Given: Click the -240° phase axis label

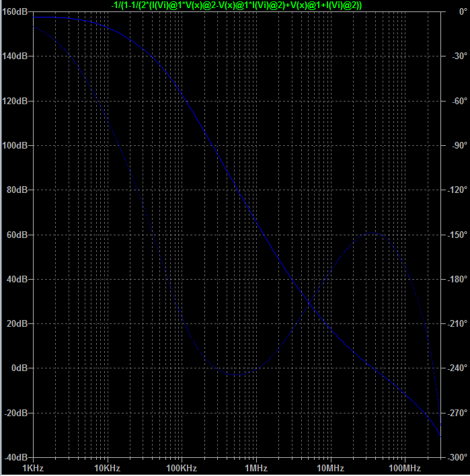Looking at the screenshot, I should (457, 368).
